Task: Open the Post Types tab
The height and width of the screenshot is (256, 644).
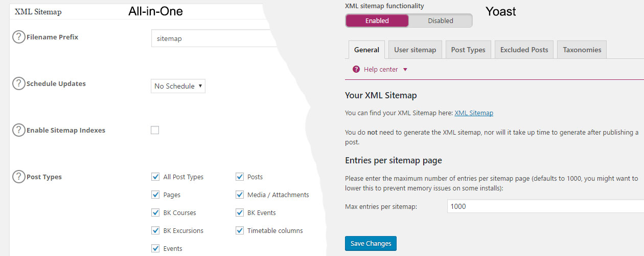Action: 468,50
